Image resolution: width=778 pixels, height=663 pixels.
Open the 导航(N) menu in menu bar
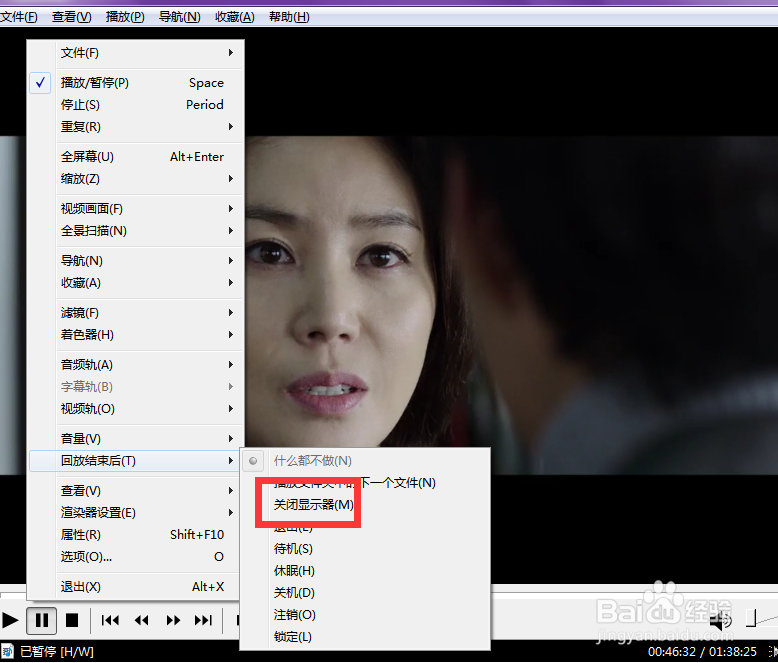pyautogui.click(x=180, y=17)
